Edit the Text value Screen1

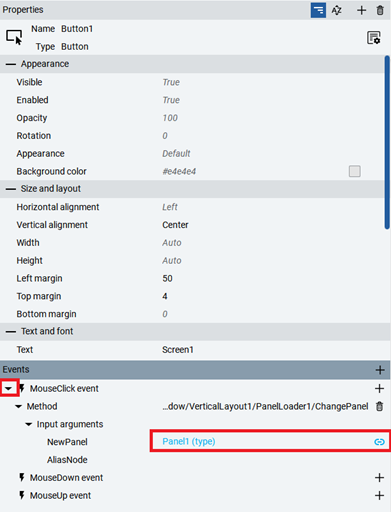click(x=178, y=350)
